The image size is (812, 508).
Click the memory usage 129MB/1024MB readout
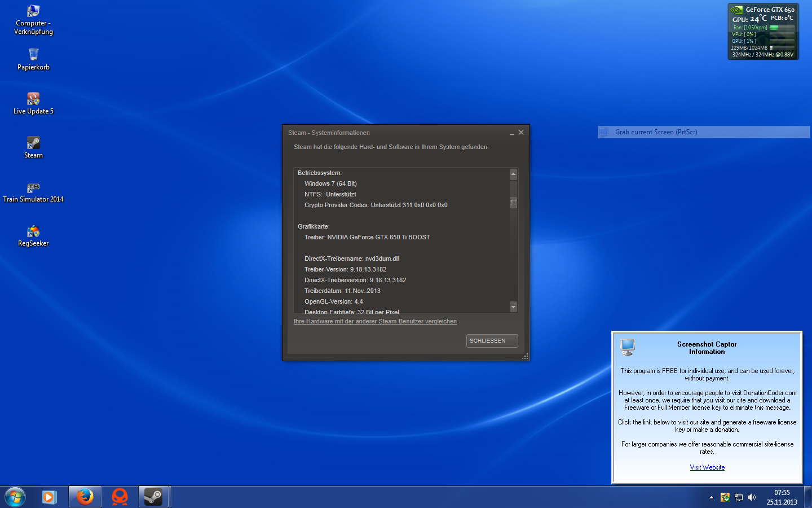(x=749, y=48)
